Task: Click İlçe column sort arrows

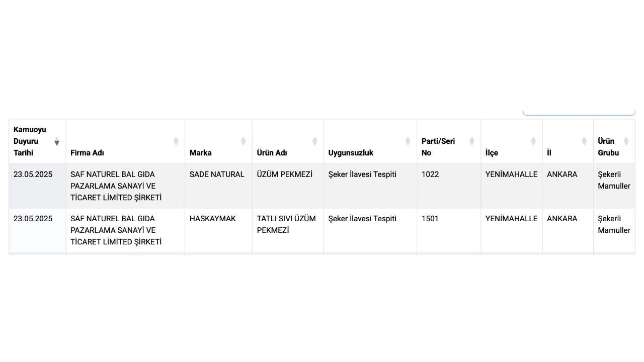Action: click(533, 141)
